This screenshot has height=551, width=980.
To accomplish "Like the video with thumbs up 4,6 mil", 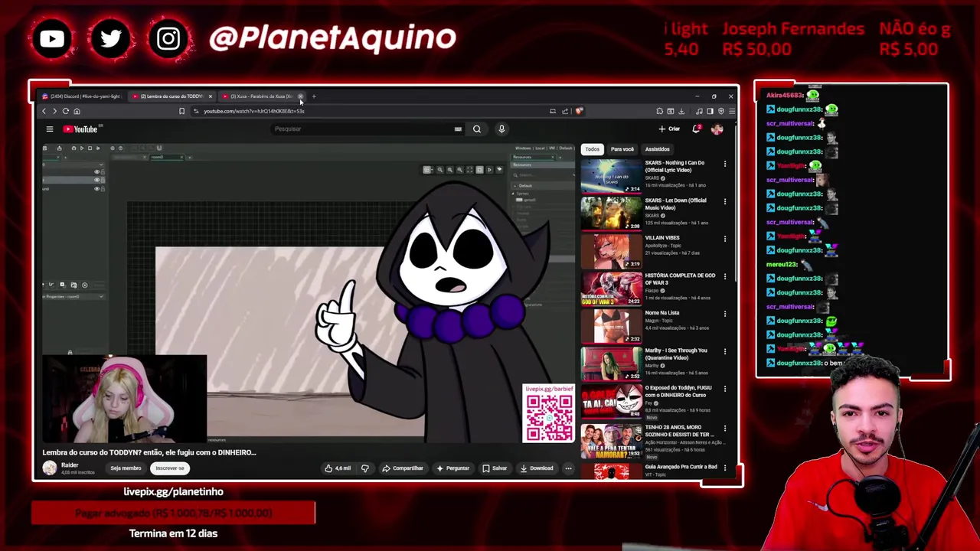I will (338, 468).
